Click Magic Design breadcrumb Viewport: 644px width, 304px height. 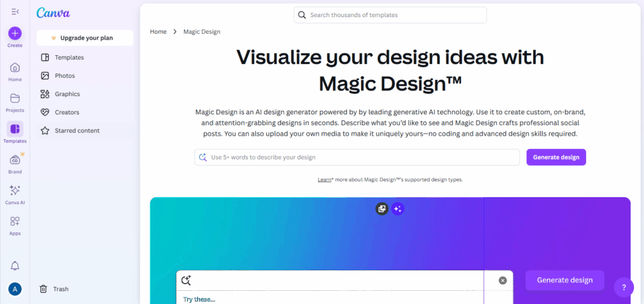click(202, 31)
